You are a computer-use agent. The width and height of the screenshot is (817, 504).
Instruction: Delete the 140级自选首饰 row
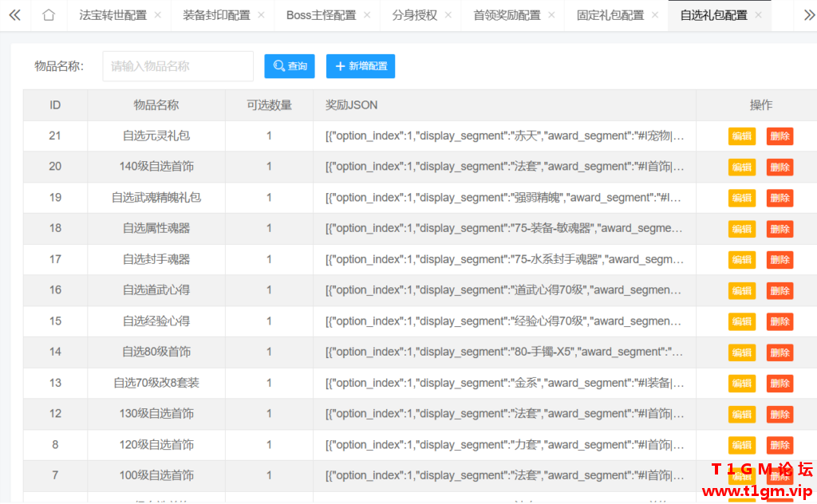tap(780, 167)
